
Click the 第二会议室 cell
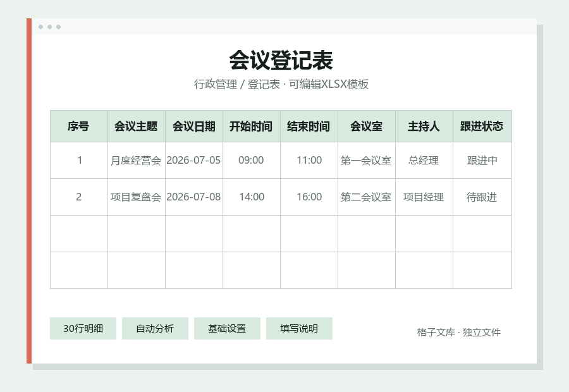point(367,197)
